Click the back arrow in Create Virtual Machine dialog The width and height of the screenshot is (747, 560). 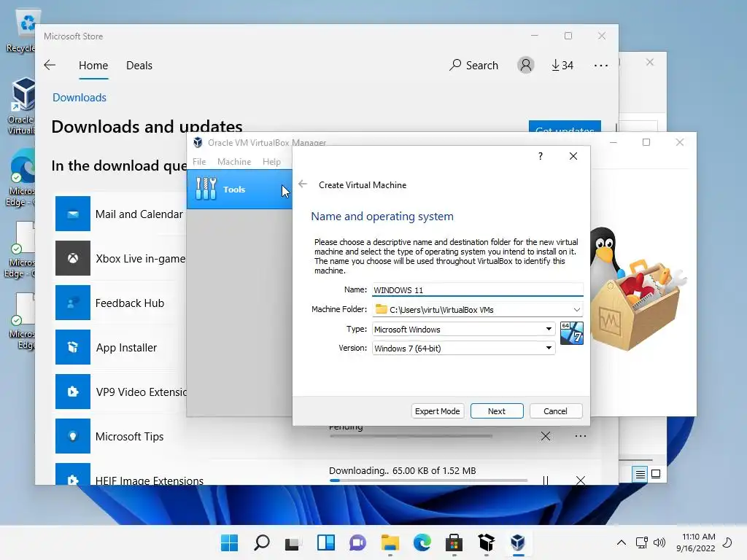[303, 184]
